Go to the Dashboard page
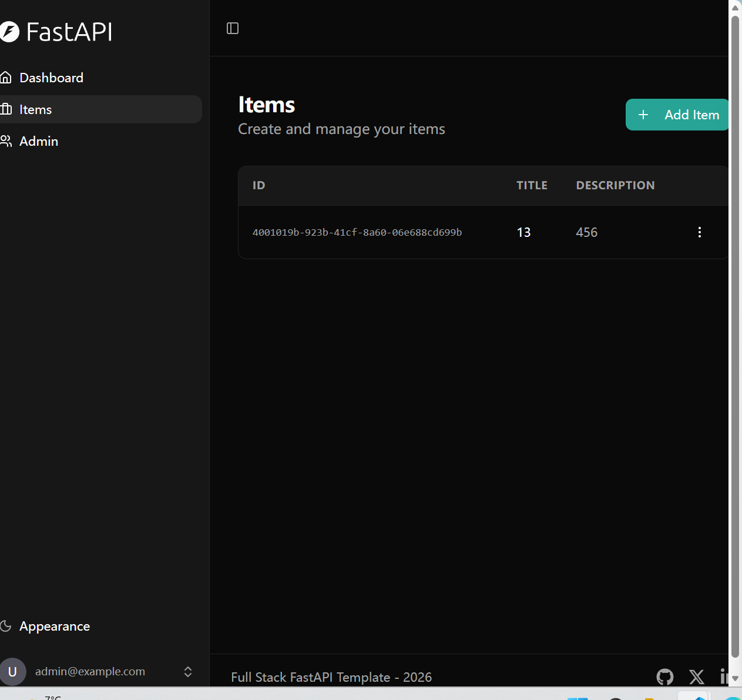The height and width of the screenshot is (700, 742). [x=51, y=78]
